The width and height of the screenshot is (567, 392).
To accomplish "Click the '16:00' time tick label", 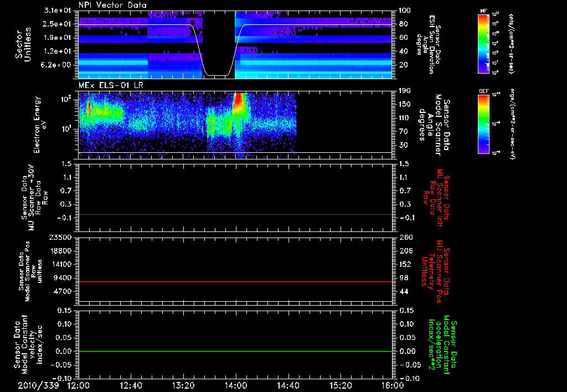I will (393, 385).
